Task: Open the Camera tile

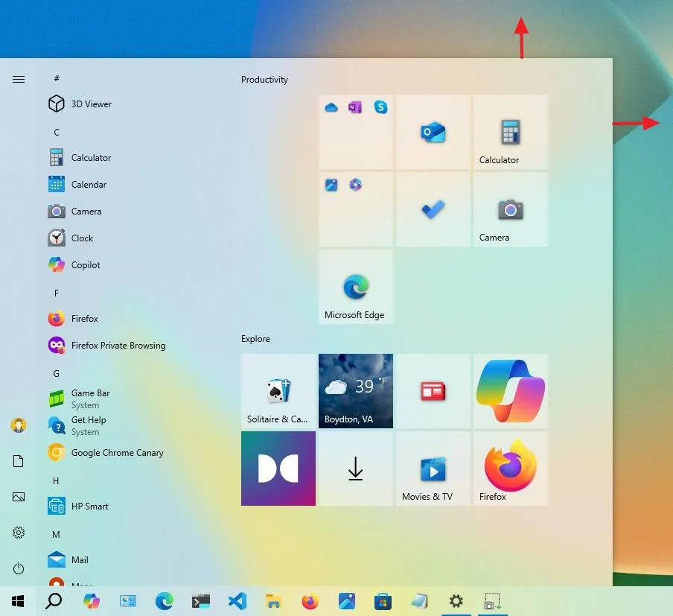Action: tap(510, 209)
